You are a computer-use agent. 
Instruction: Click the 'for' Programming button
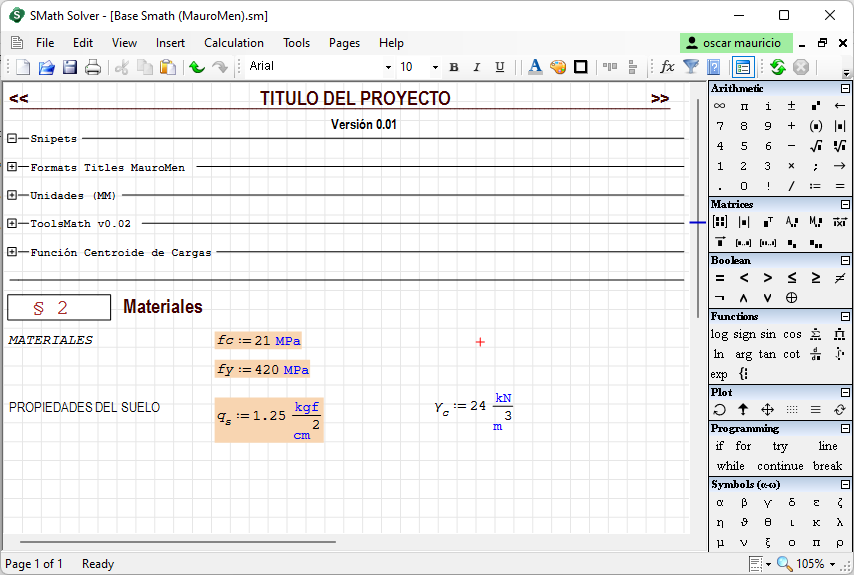coord(743,446)
